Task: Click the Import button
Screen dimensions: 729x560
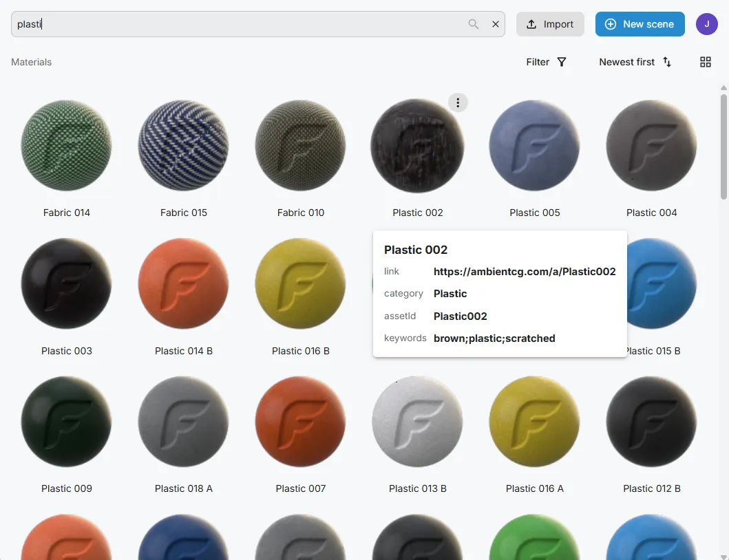Action: click(x=550, y=24)
